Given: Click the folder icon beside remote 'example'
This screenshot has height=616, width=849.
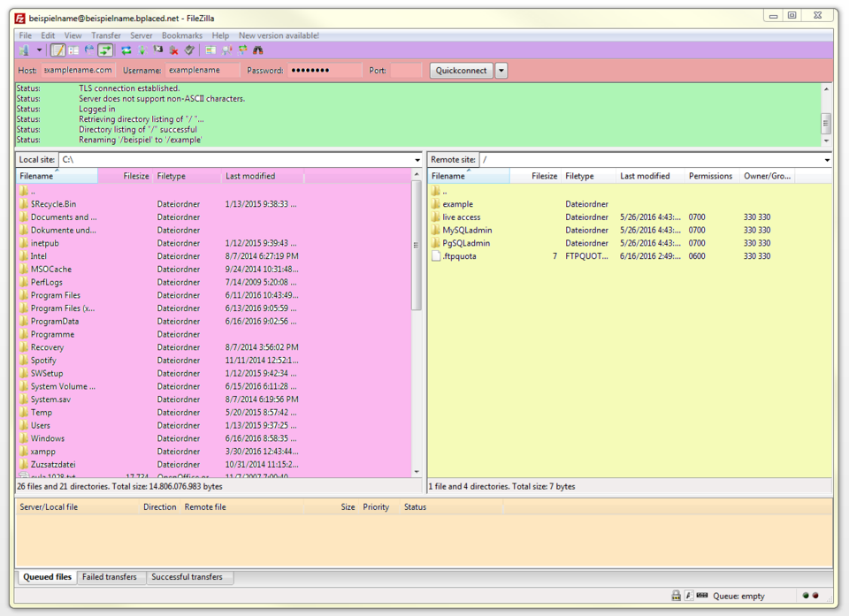Looking at the screenshot, I should pos(436,204).
